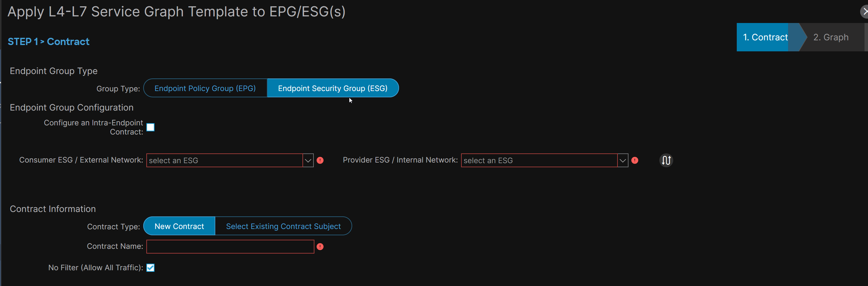
Task: Open the Provider ESG dropdown arrow
Action: (x=623, y=161)
